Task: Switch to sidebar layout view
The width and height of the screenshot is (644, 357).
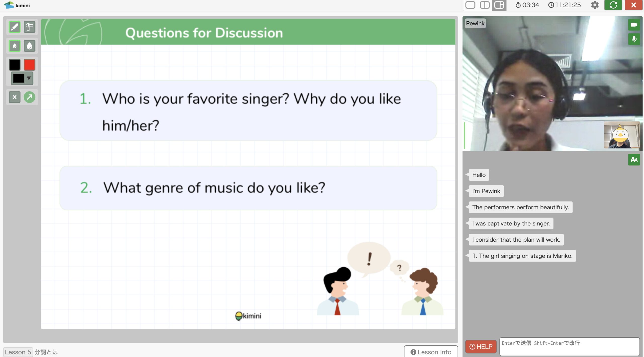Action: point(499,5)
